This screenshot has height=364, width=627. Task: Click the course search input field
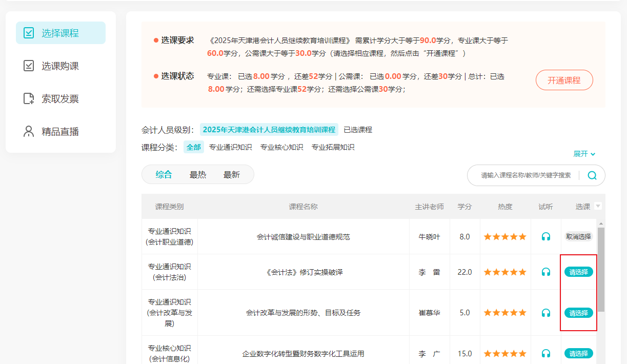pos(525,175)
